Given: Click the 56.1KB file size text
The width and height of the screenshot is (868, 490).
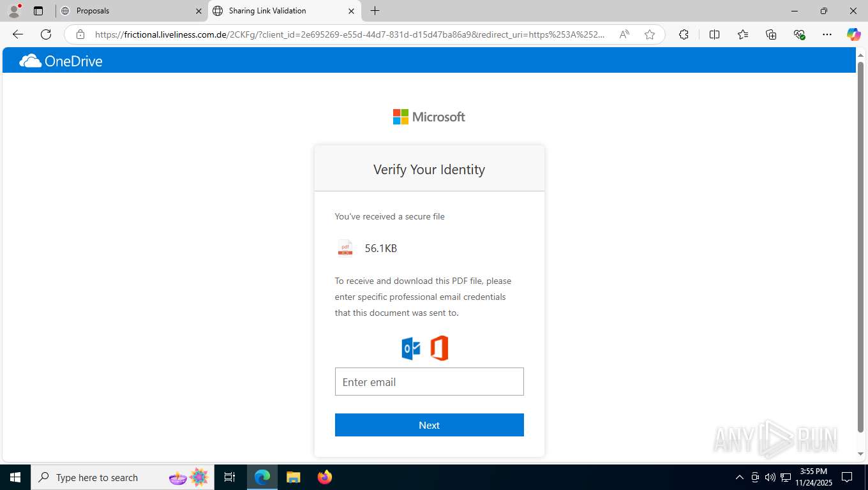Looking at the screenshot, I should 381,248.
